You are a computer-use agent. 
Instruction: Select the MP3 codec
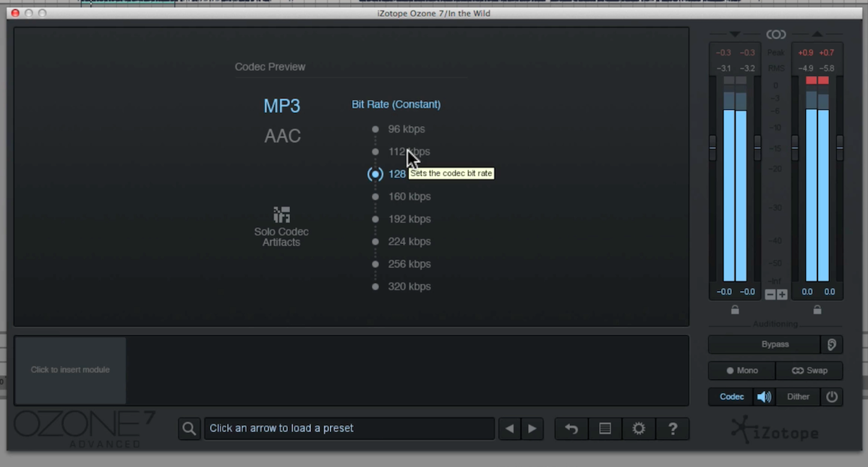coord(281,106)
